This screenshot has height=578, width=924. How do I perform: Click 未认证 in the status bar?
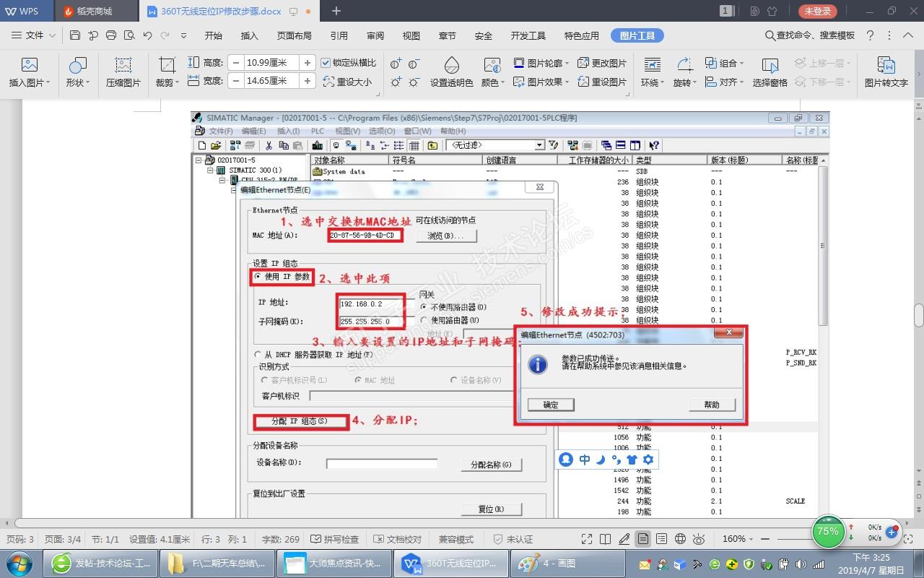click(x=513, y=539)
